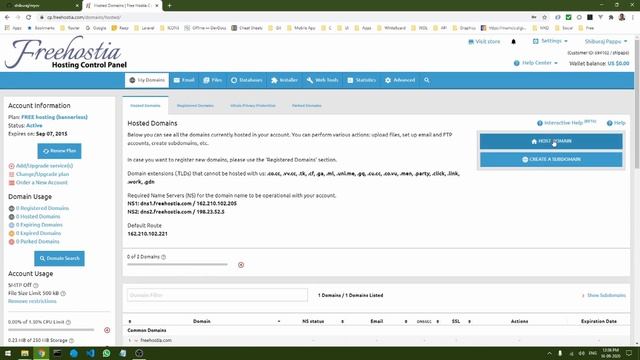Open the Advanced menu
This screenshot has width=640, height=360.
click(400, 80)
